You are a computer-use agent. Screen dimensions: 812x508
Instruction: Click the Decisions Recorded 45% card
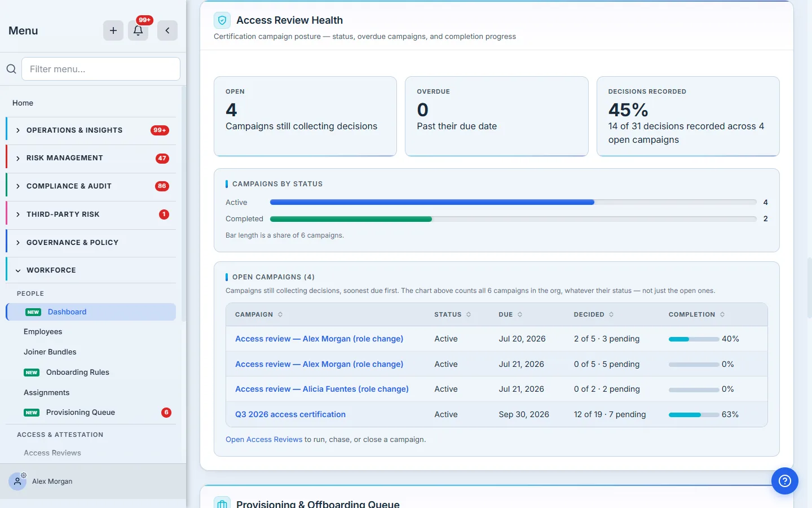point(688,116)
